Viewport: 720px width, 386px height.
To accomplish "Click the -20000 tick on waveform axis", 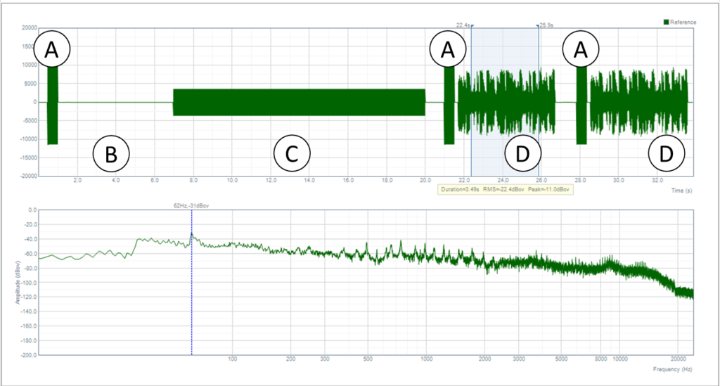I will point(28,176).
